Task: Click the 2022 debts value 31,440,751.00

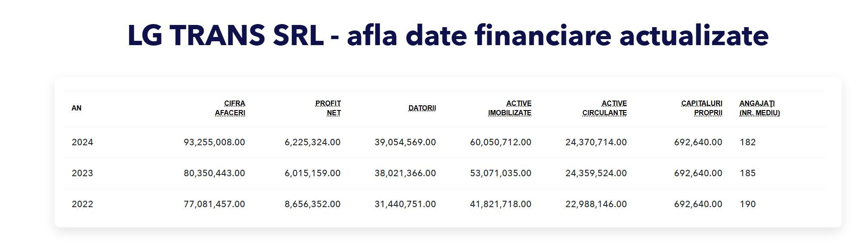Action: (405, 204)
